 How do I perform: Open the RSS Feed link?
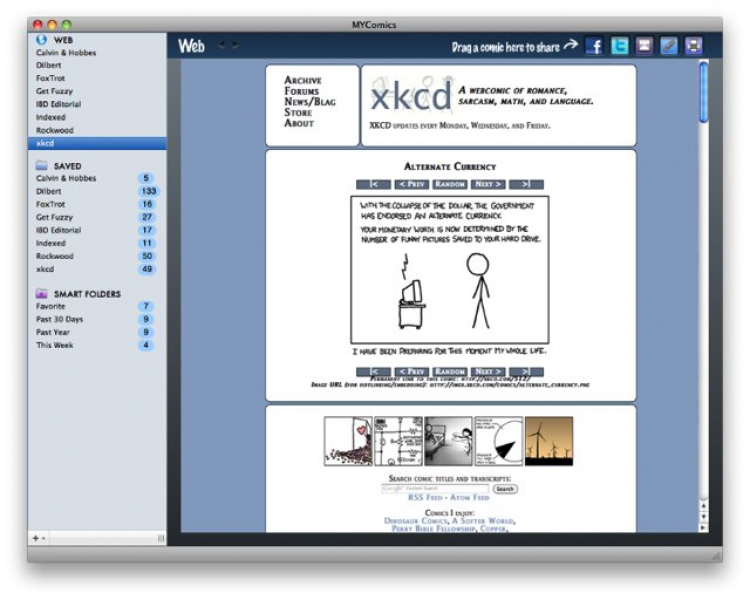click(x=424, y=498)
